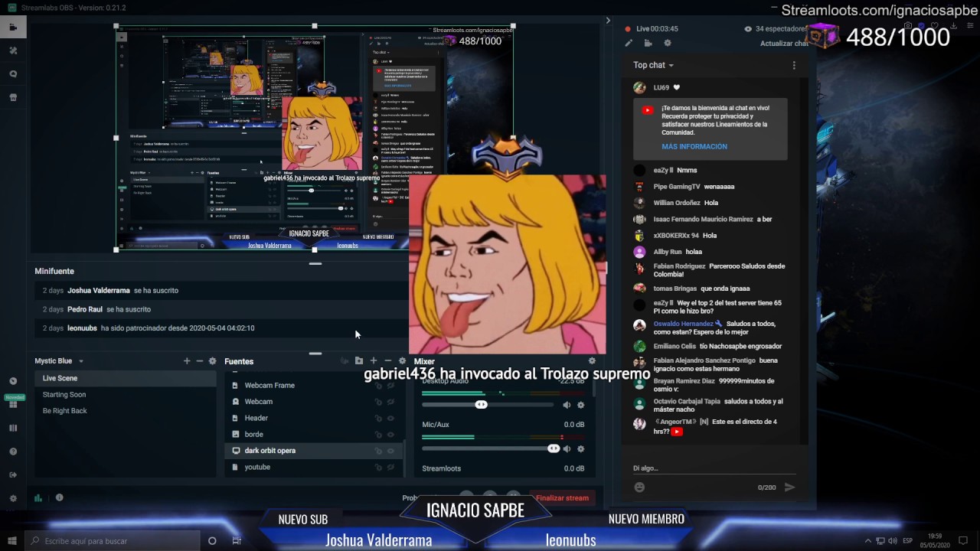Screen dimensions: 980x551
Task: Toggle visibility of Webcam source
Action: coord(390,402)
